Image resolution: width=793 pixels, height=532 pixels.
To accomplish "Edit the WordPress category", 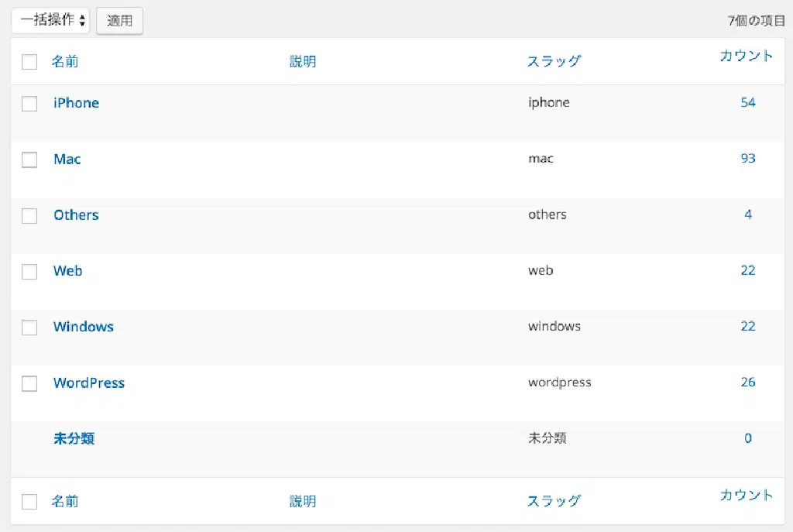I will pos(89,383).
